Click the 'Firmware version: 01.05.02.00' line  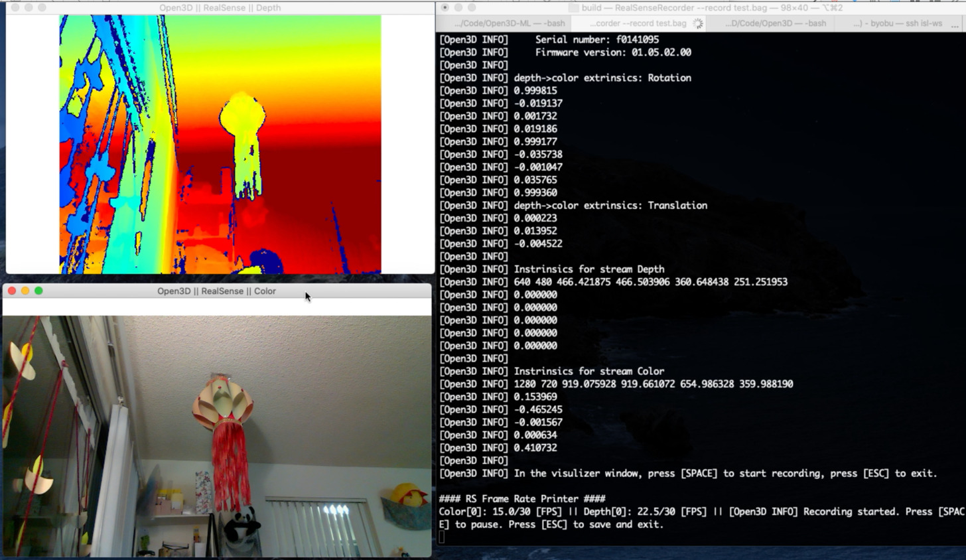point(612,52)
